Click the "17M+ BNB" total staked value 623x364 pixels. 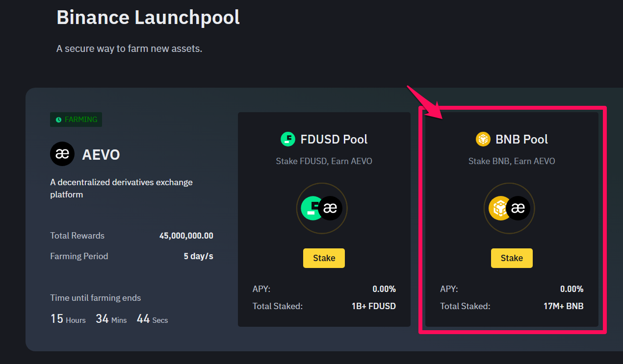[564, 306]
